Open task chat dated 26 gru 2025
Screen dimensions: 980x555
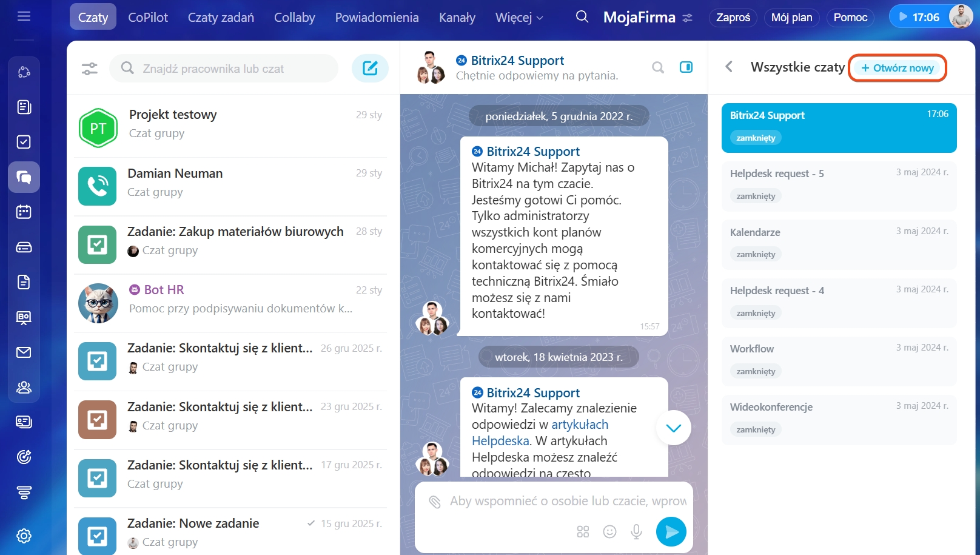point(230,361)
